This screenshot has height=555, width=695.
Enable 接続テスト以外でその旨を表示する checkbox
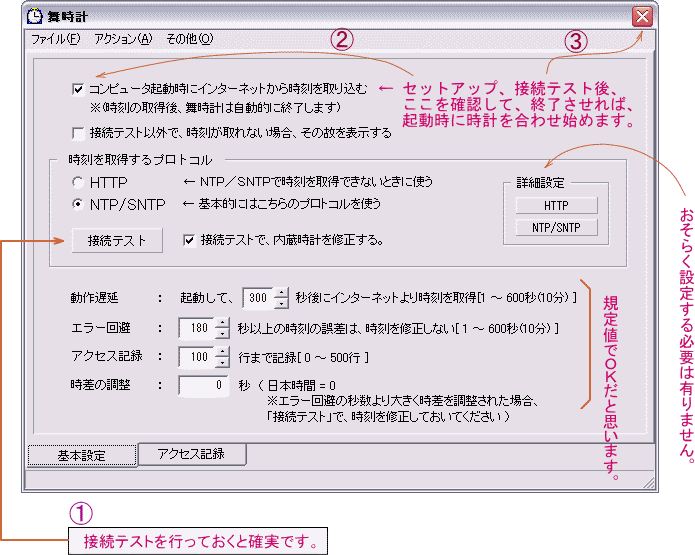78,132
